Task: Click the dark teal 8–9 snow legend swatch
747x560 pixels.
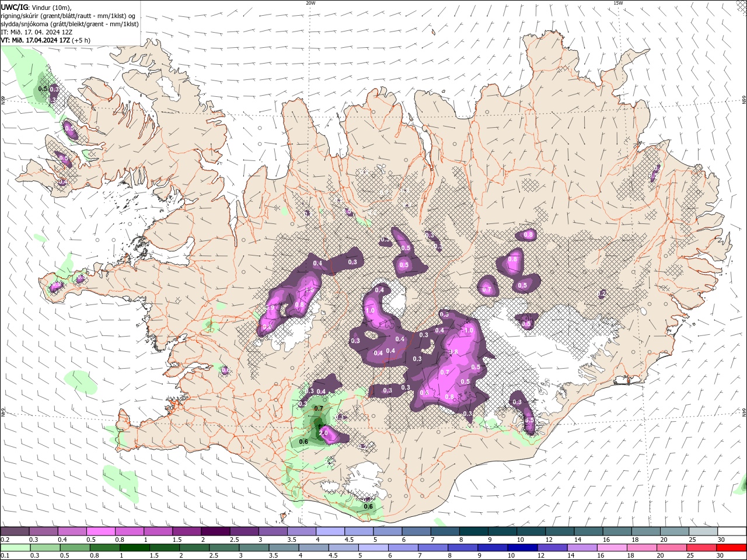Action: coord(473,531)
